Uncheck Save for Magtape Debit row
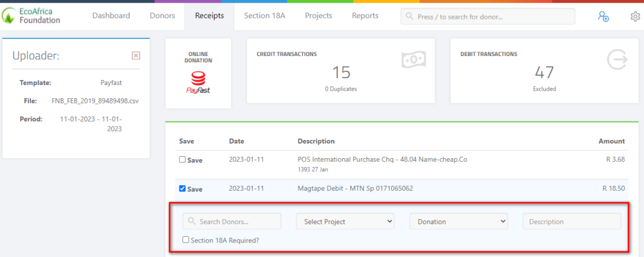Screen dimensions: 644x257 click(x=182, y=188)
